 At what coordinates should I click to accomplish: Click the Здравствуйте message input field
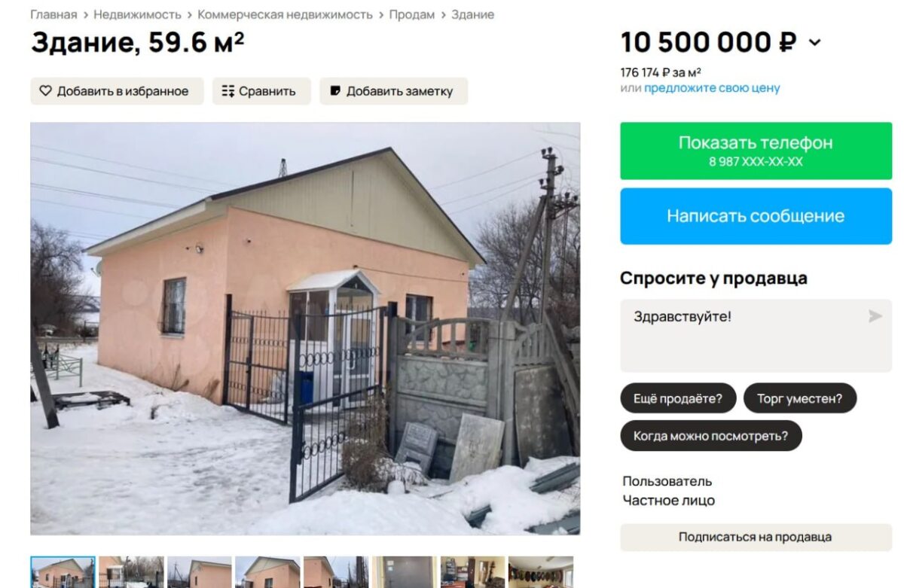pos(756,335)
